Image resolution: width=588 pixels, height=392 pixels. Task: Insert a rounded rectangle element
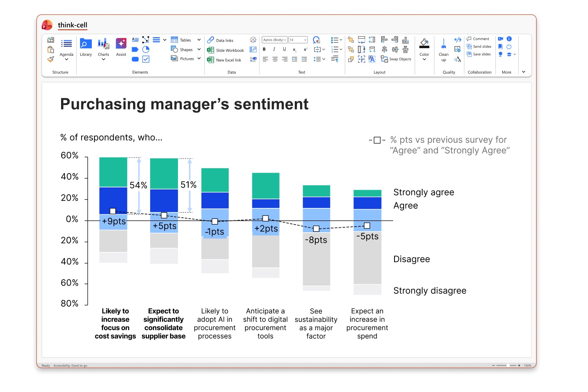pyautogui.click(x=135, y=59)
